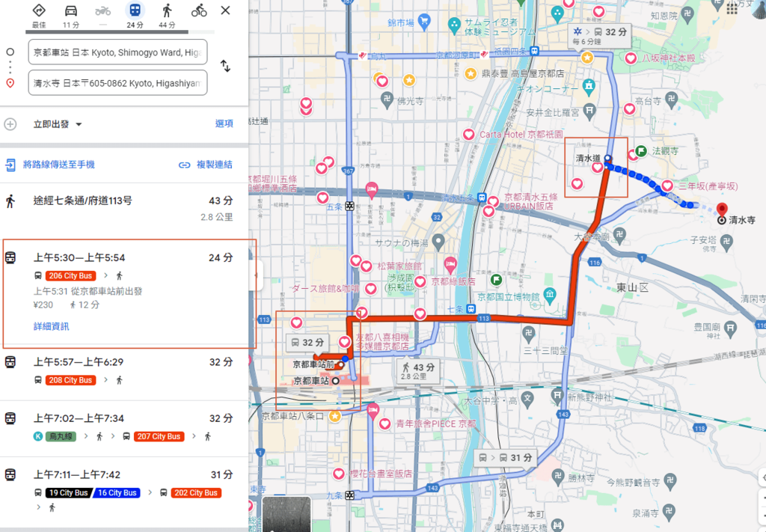The image size is (766, 532).
Task: Click the 16 City Bus badge
Action: point(117,493)
